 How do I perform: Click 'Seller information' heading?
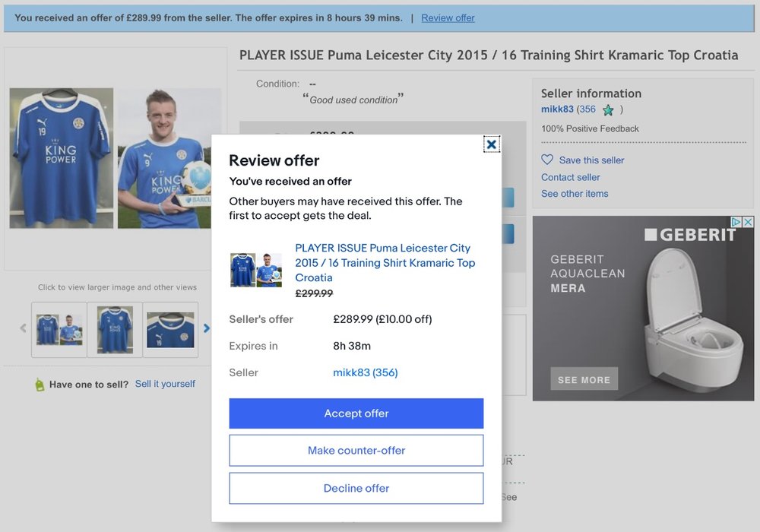click(x=591, y=93)
